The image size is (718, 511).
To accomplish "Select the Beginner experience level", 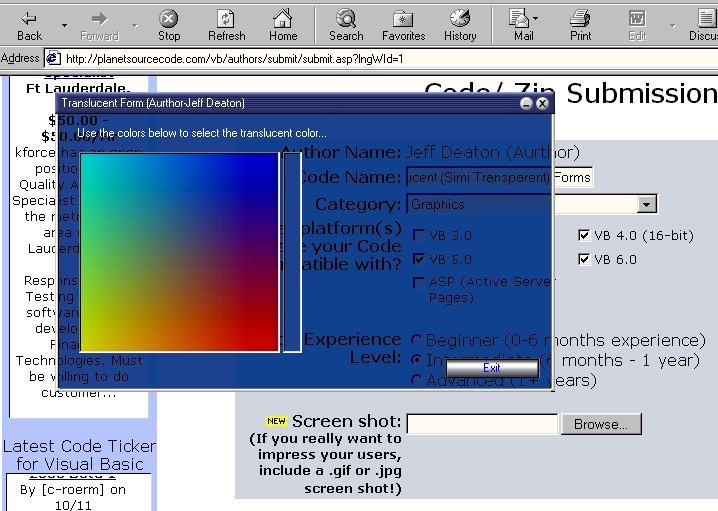I will (x=416, y=340).
